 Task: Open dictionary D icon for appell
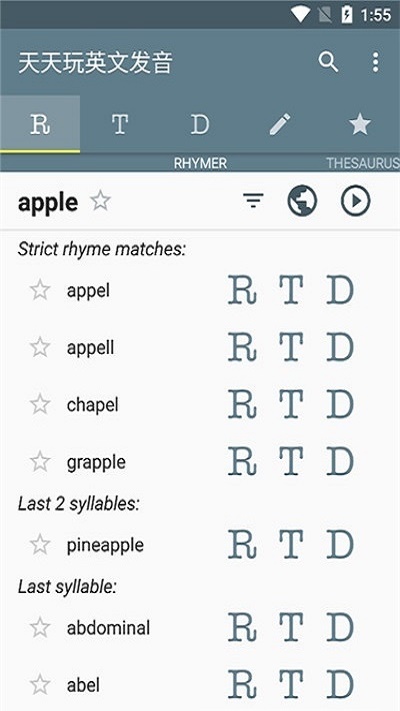click(340, 347)
